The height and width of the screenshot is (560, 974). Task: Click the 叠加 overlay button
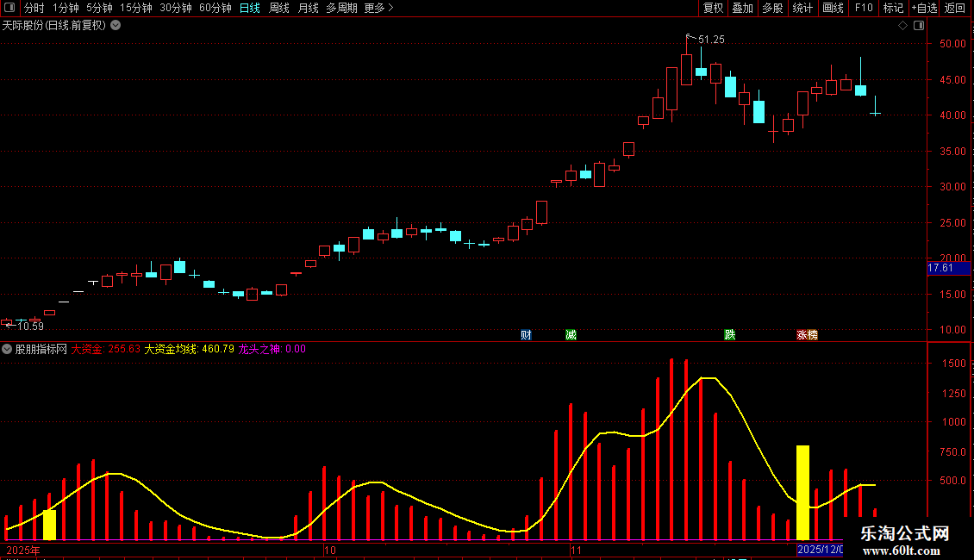tap(743, 8)
